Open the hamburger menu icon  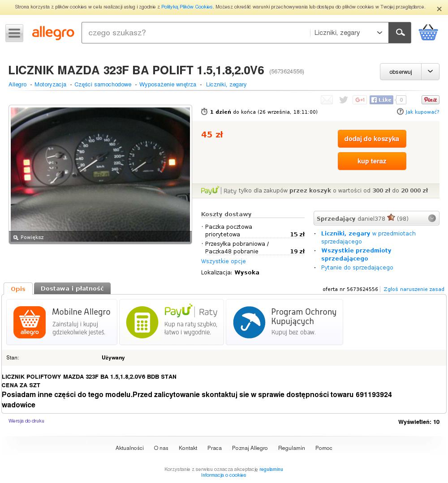[x=14, y=33]
